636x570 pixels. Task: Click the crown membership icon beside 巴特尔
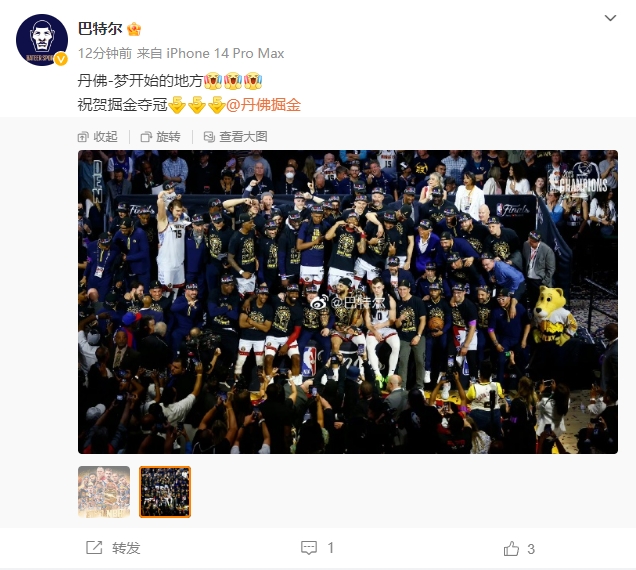tap(134, 29)
